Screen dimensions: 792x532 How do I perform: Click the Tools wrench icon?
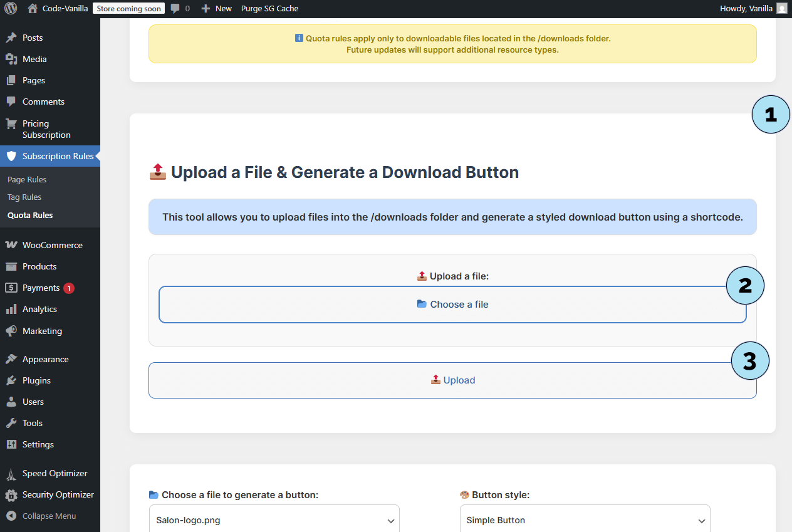(x=11, y=423)
